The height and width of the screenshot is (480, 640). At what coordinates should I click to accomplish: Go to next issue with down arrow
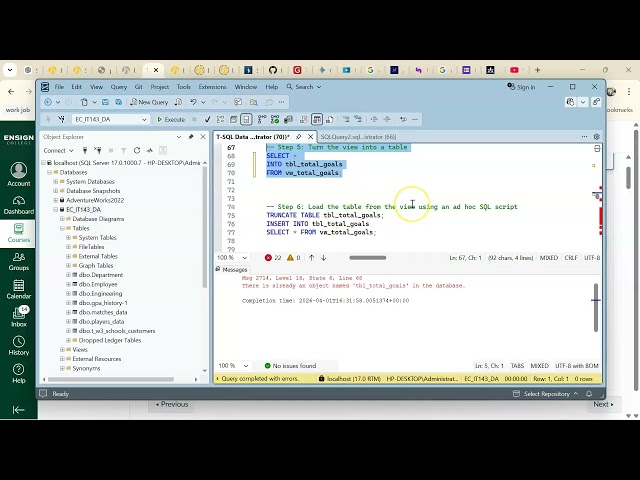[323, 258]
